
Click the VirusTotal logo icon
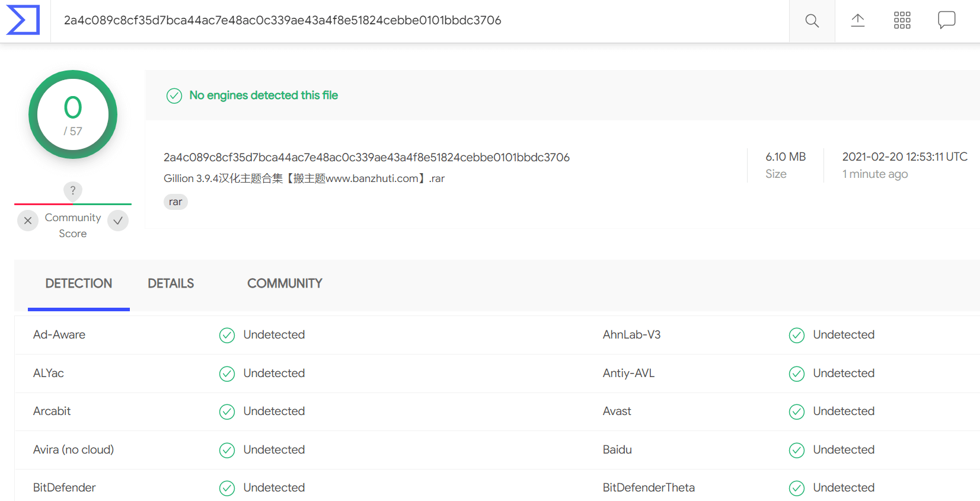[23, 20]
